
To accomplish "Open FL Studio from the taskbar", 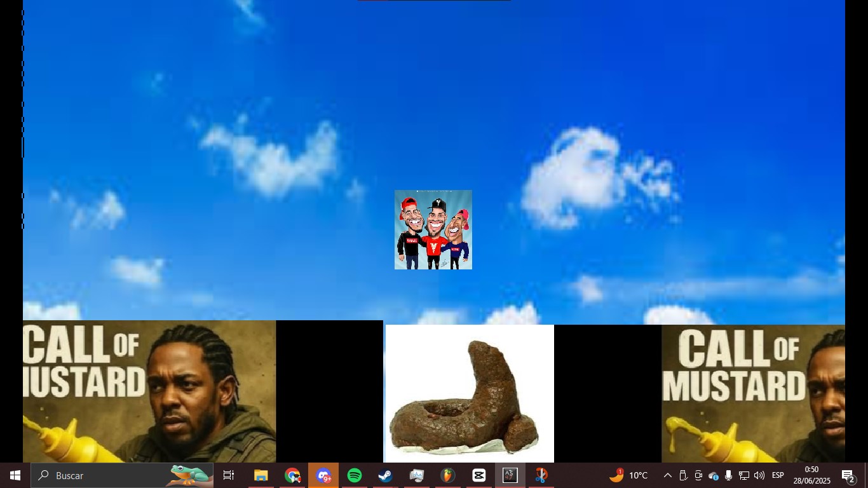I will tap(448, 475).
